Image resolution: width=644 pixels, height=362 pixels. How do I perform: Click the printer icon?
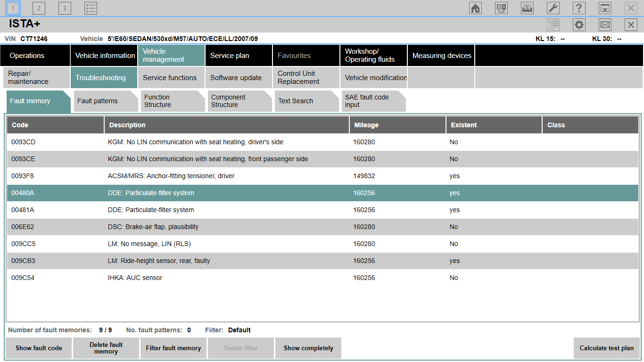click(527, 8)
